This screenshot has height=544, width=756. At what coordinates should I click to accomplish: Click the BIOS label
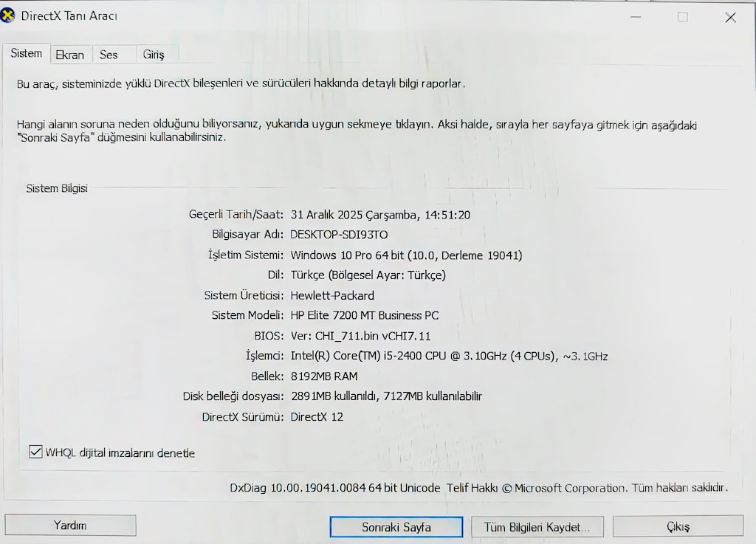[x=269, y=336]
